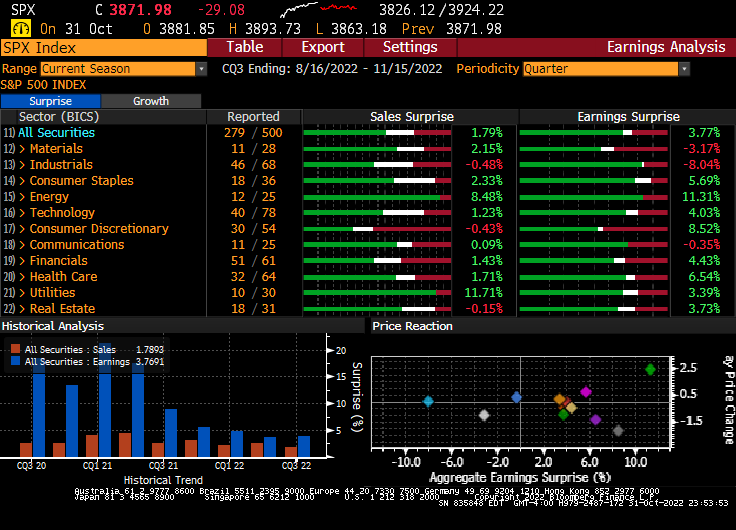
Task: Open the Export menu
Action: pos(323,47)
